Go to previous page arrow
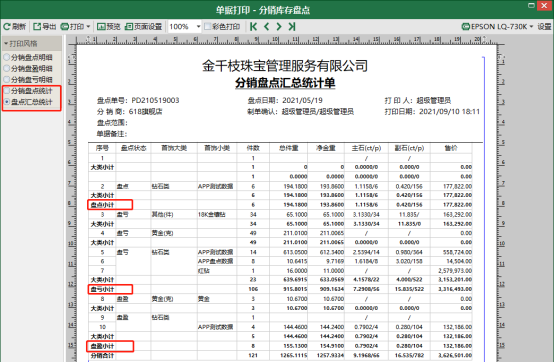554x362 pixels. 267,26
